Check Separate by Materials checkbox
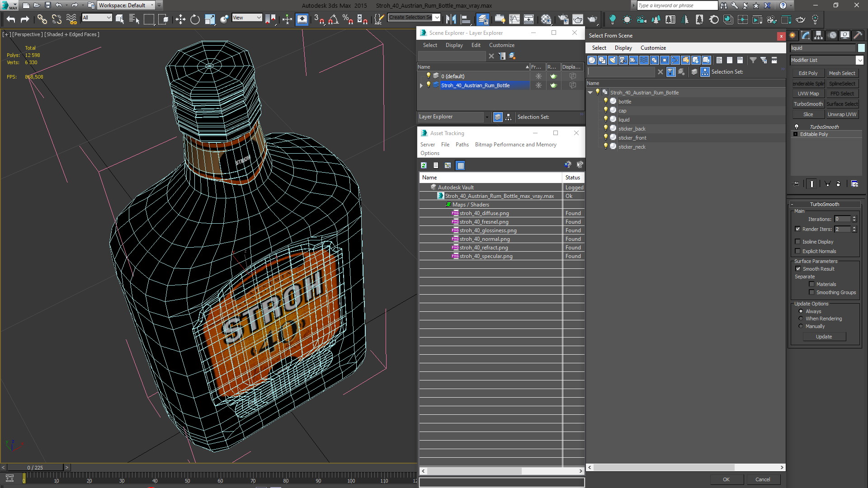The width and height of the screenshot is (868, 488). pos(811,284)
